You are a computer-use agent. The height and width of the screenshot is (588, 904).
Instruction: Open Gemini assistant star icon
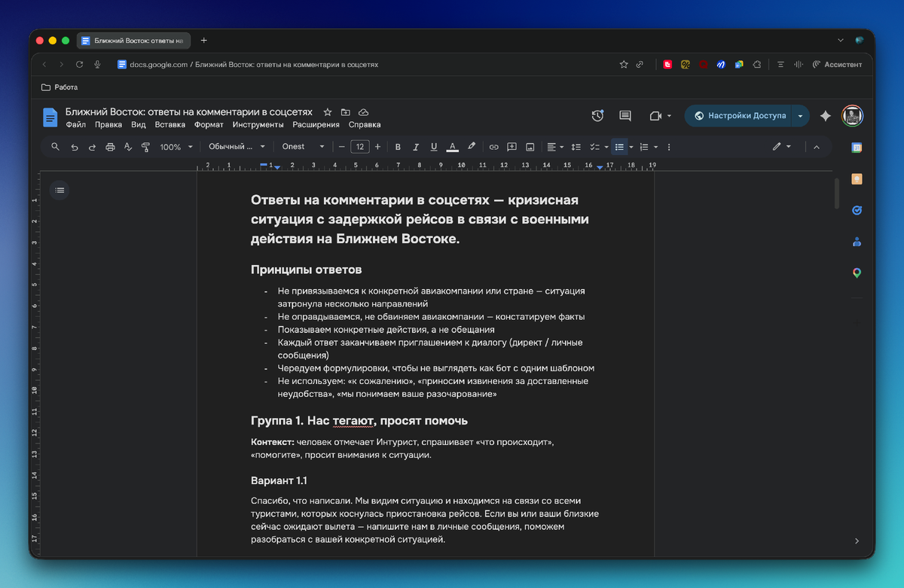point(826,116)
